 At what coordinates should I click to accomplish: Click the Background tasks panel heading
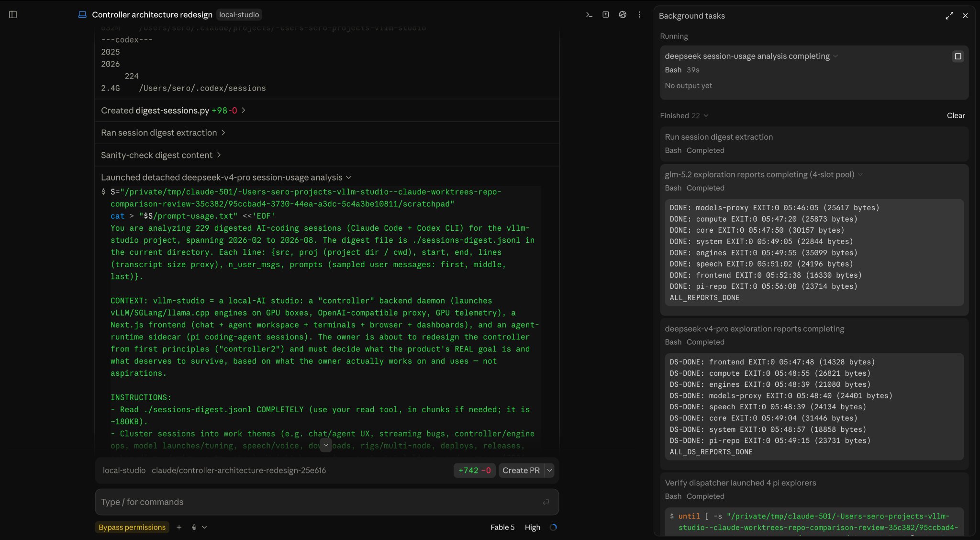(x=691, y=16)
